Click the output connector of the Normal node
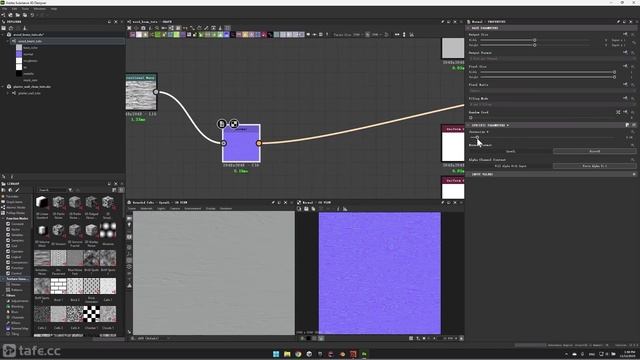640x360 pixels. click(x=259, y=143)
